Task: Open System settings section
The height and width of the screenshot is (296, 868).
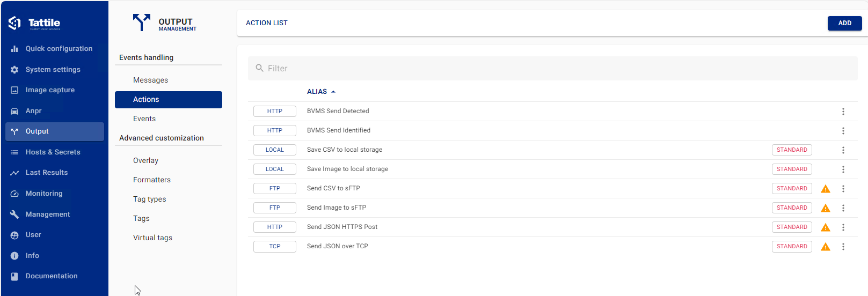Action: [x=55, y=70]
